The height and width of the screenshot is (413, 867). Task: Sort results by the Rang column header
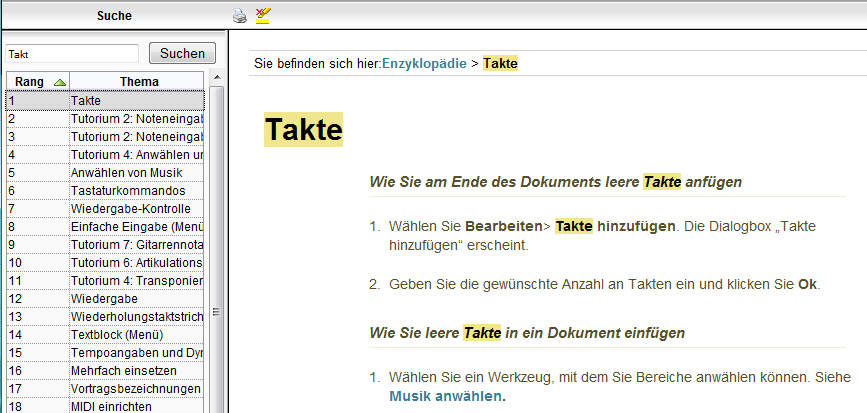click(x=30, y=82)
